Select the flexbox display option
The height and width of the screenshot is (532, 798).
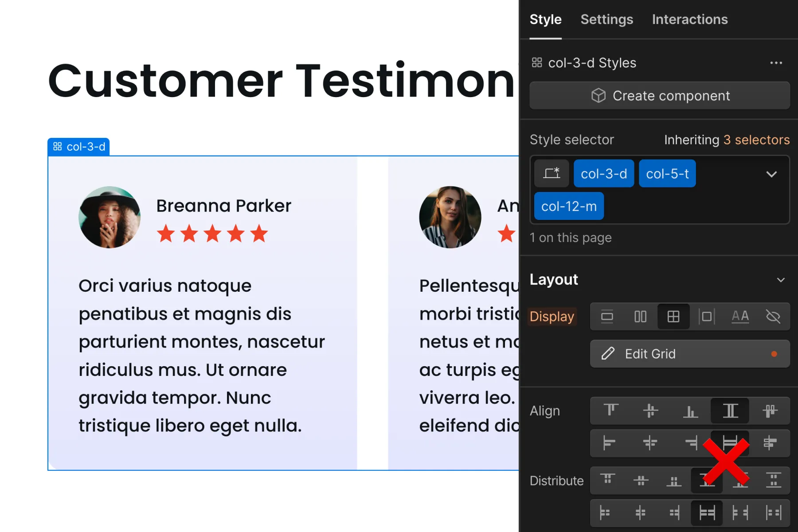coord(640,317)
